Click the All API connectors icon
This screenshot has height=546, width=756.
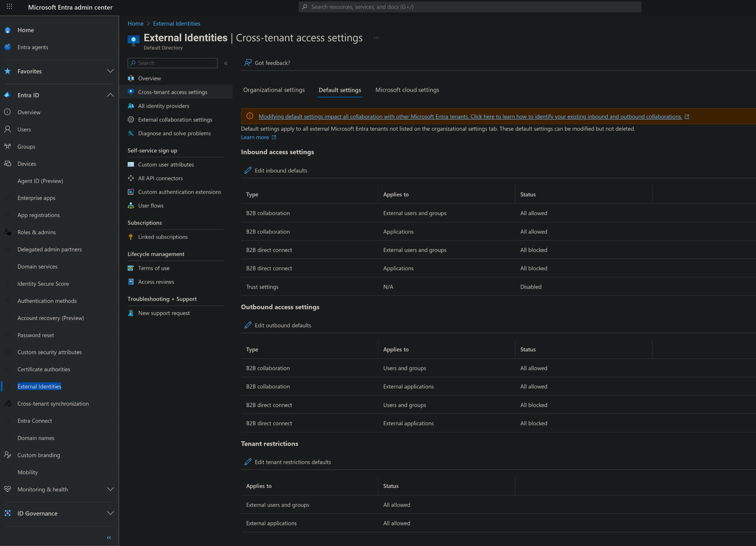click(131, 178)
